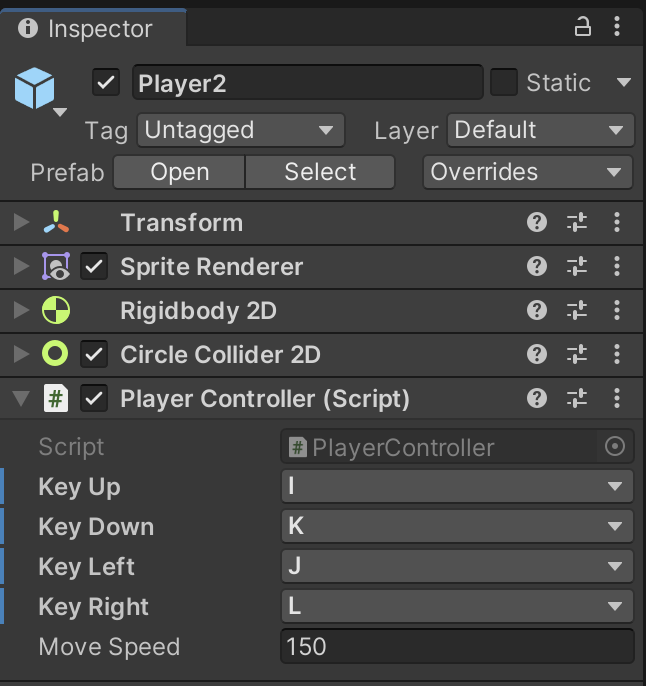646x686 pixels.
Task: Click the prefab Open button
Action: [x=179, y=172]
